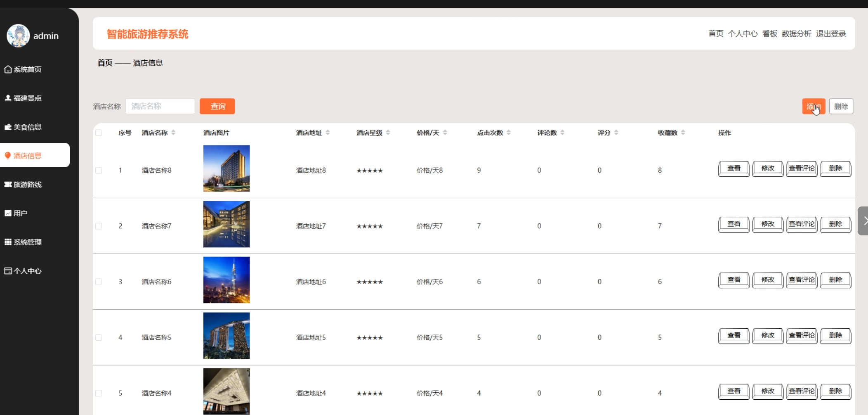Click the top 删除 batch button
This screenshot has height=415, width=868.
(841, 107)
